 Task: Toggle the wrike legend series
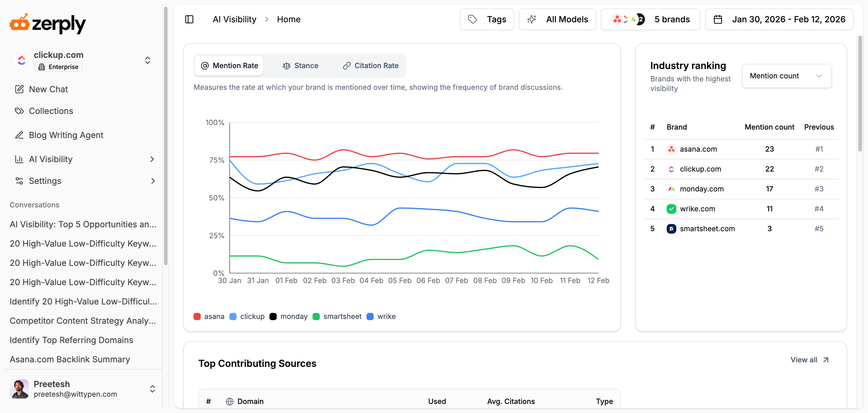[x=381, y=316]
